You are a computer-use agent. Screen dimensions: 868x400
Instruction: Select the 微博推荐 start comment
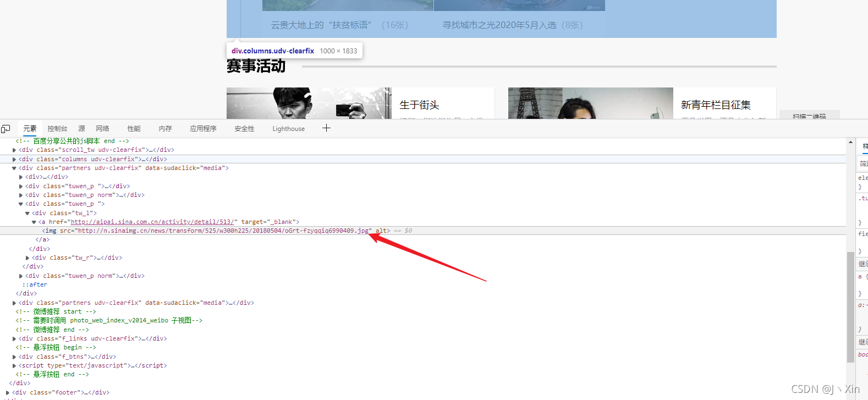click(56, 311)
